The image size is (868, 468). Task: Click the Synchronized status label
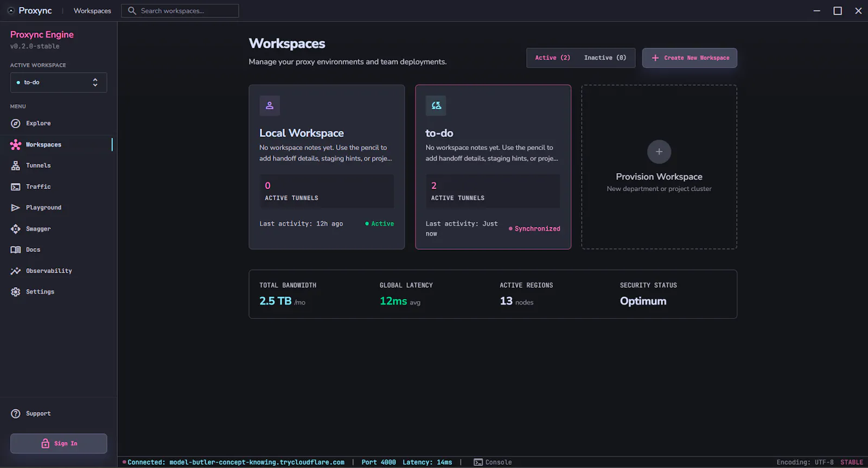(534, 229)
